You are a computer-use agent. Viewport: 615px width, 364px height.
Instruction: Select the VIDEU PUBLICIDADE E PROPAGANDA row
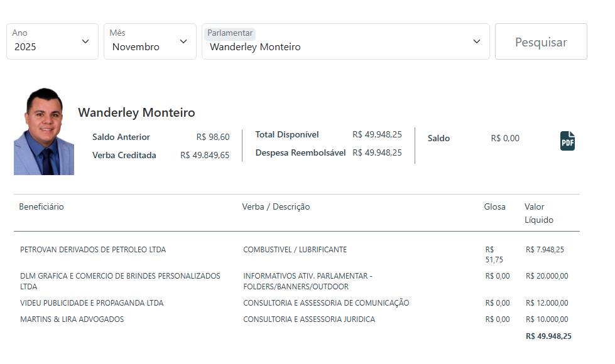click(92, 303)
